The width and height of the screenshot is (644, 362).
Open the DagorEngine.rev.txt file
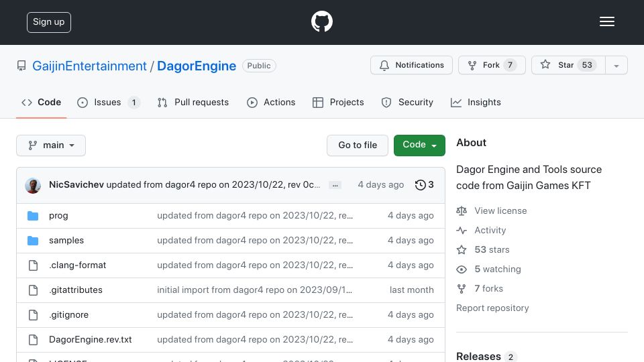(x=91, y=339)
